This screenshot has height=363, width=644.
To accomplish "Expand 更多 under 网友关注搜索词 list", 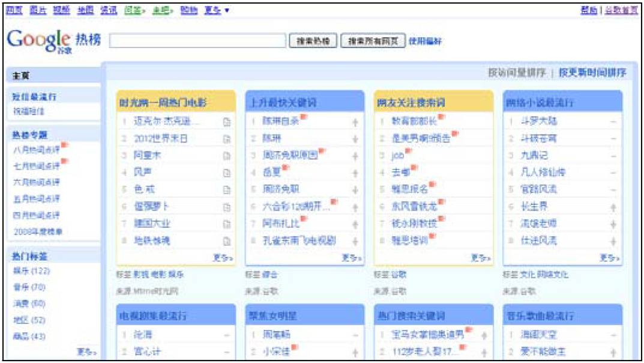I will click(x=481, y=258).
